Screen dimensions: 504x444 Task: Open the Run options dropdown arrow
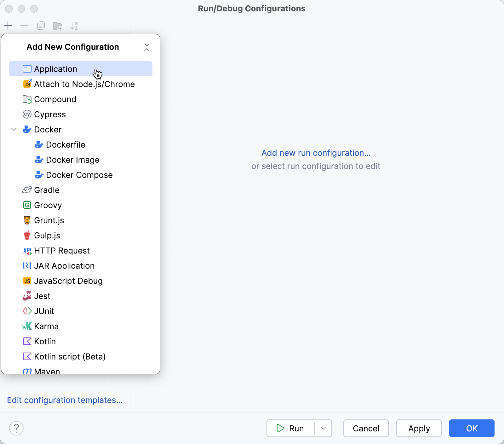click(323, 428)
